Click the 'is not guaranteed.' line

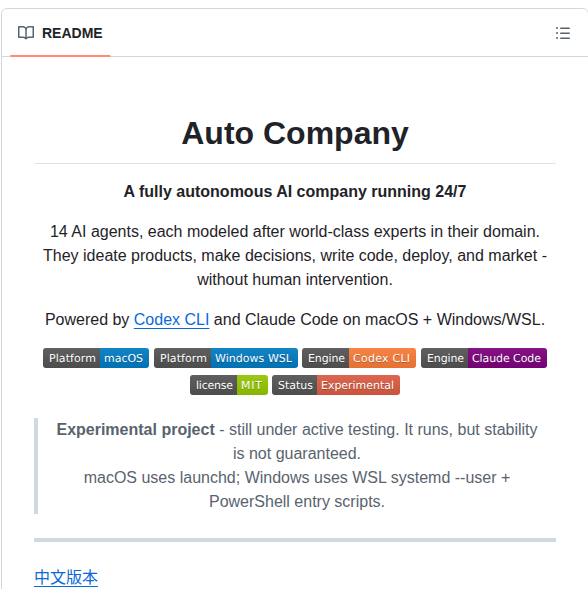297,453
